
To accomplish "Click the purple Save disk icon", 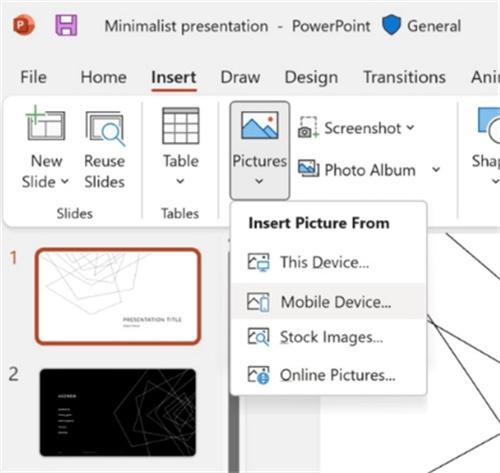I will (x=66, y=25).
